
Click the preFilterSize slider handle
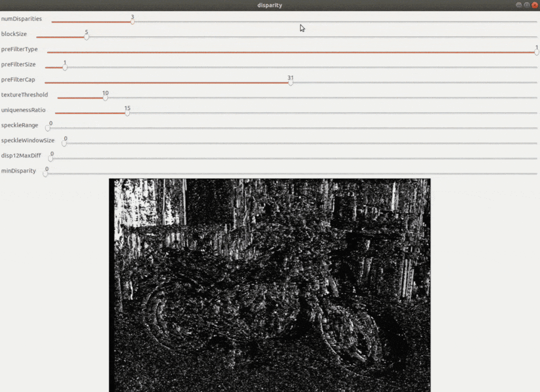pyautogui.click(x=65, y=67)
